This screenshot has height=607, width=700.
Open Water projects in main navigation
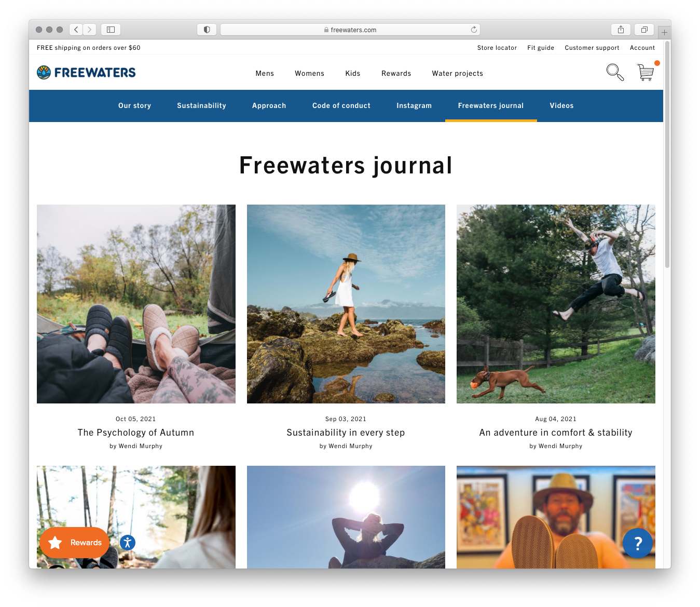pyautogui.click(x=458, y=73)
